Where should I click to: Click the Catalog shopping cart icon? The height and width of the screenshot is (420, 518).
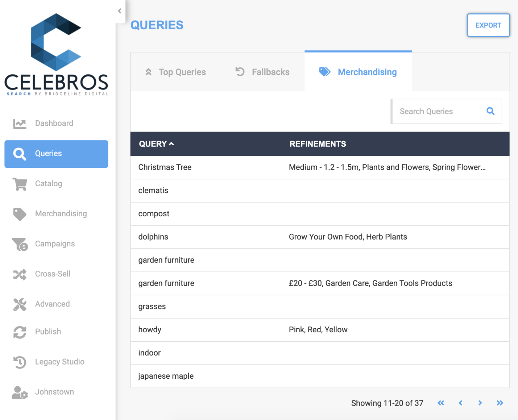click(20, 184)
